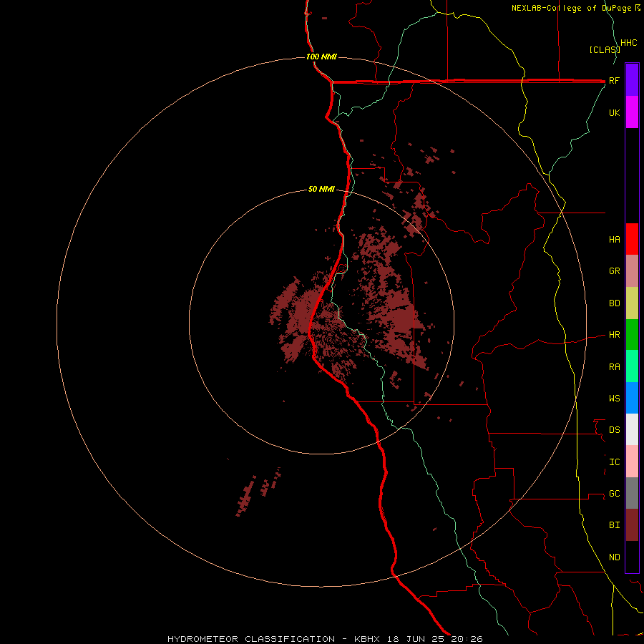
Task: Click the HA red legend swatch
Action: 632,239
